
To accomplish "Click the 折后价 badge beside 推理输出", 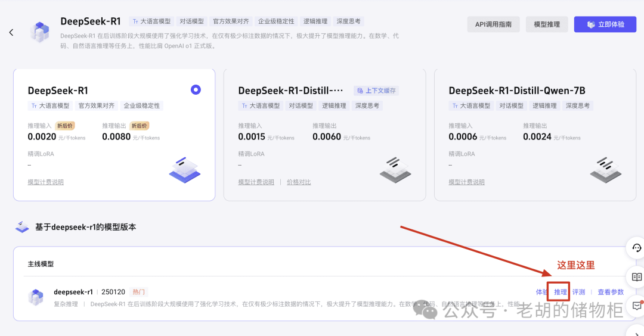I will (x=139, y=126).
